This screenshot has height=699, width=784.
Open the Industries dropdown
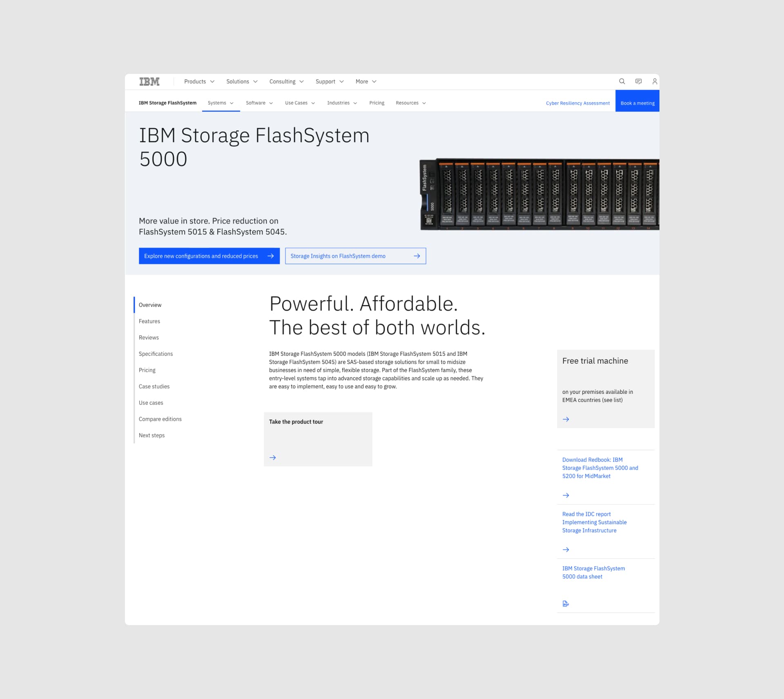pos(342,103)
